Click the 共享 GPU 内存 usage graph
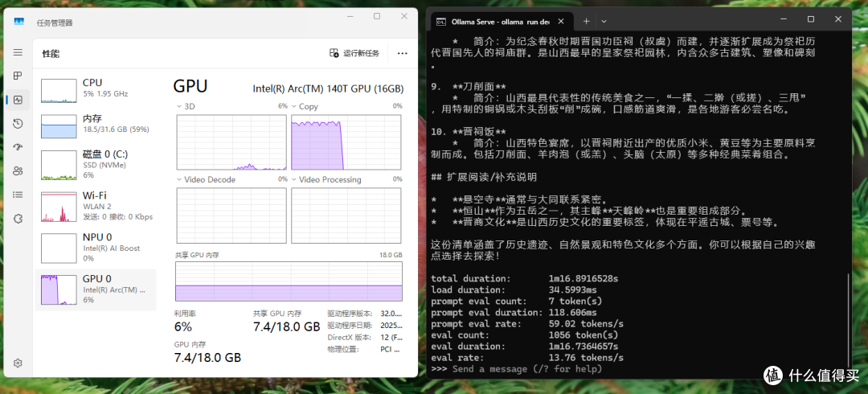Image resolution: width=868 pixels, height=394 pixels. [x=289, y=282]
